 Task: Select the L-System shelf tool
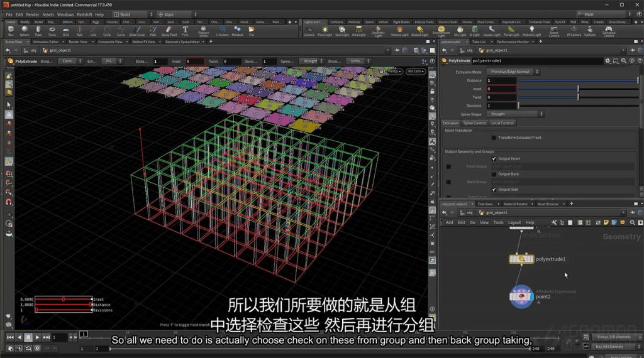pyautogui.click(x=222, y=31)
